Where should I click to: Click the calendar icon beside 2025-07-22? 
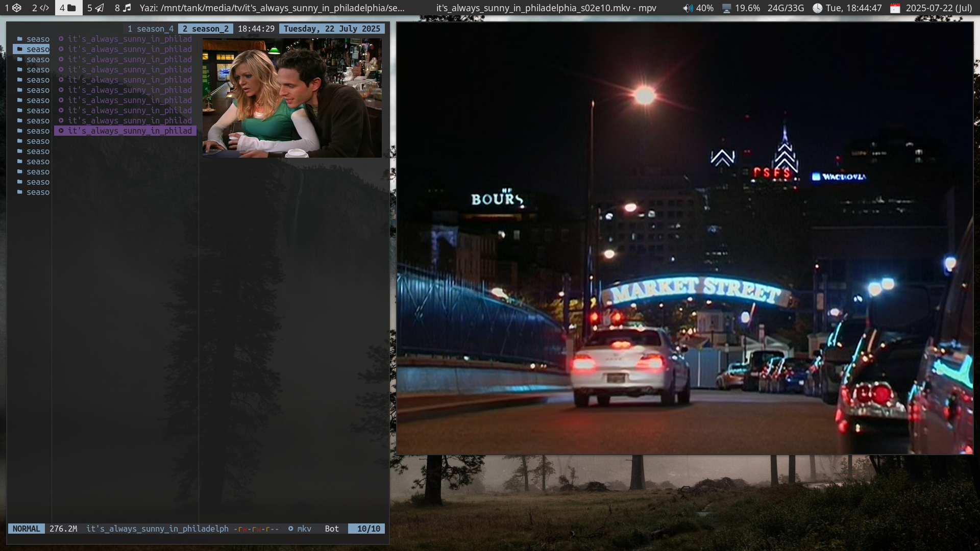895,8
